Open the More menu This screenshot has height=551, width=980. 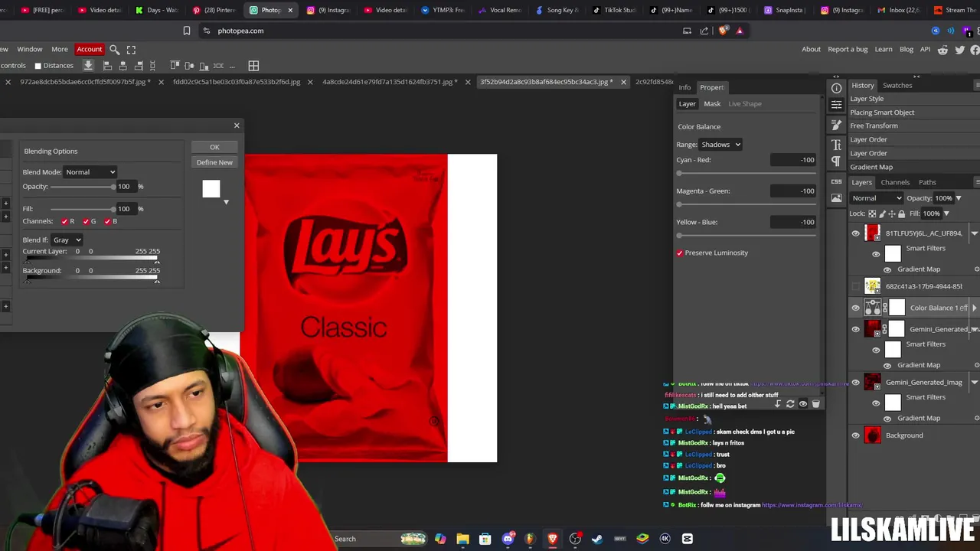pyautogui.click(x=60, y=50)
